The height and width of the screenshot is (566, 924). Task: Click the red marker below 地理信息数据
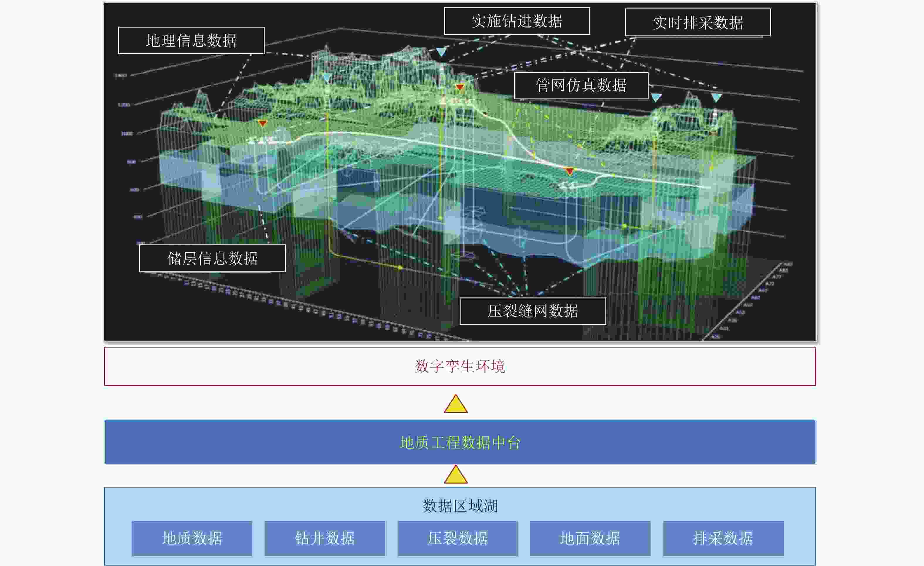(263, 123)
